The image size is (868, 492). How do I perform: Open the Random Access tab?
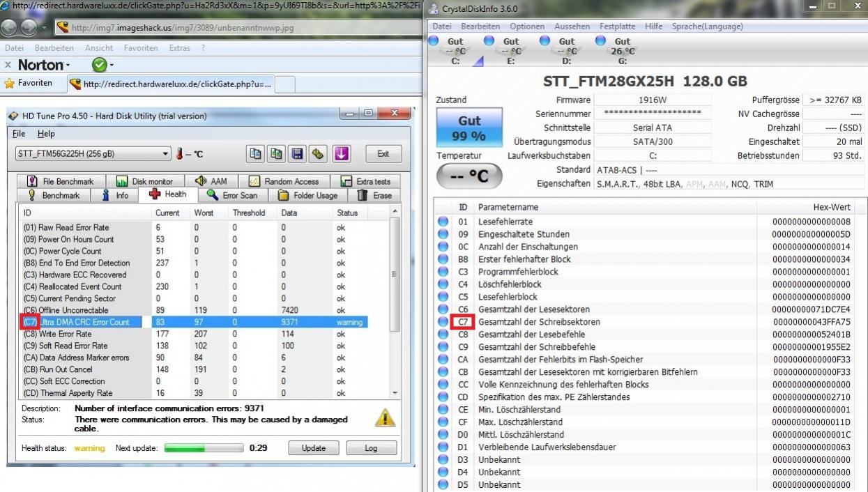(284, 181)
